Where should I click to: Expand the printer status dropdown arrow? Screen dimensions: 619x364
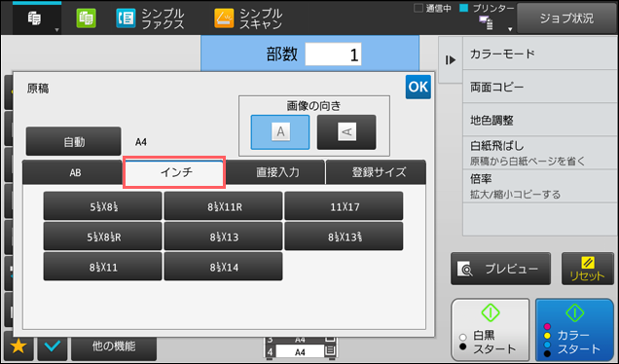tap(510, 29)
